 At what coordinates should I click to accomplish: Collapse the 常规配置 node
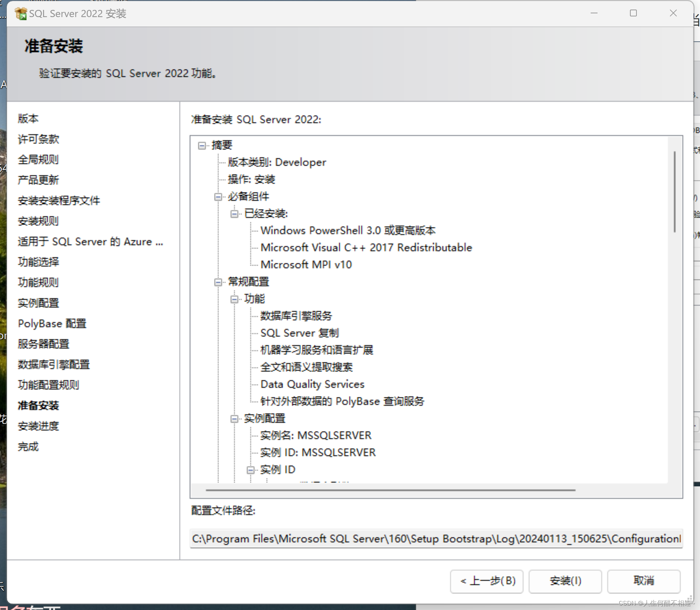[x=218, y=282]
